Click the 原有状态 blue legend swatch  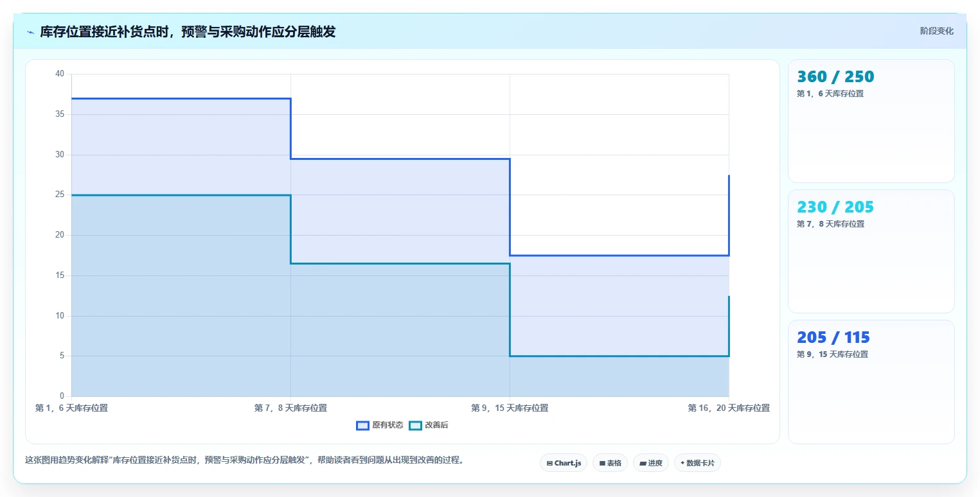click(362, 425)
